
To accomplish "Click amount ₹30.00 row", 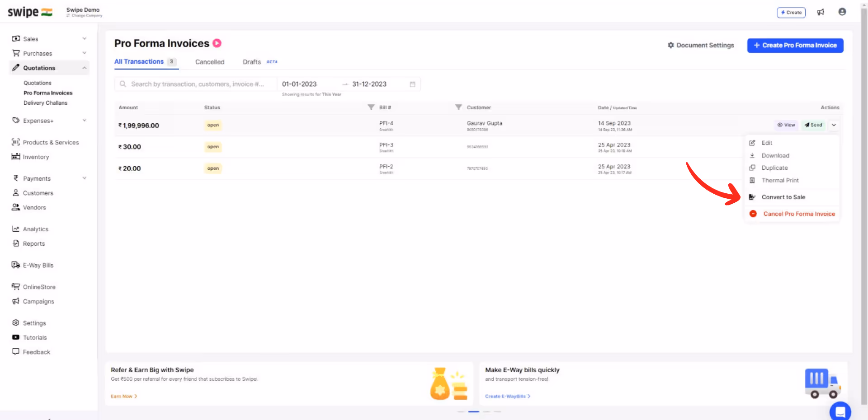I will [x=130, y=147].
